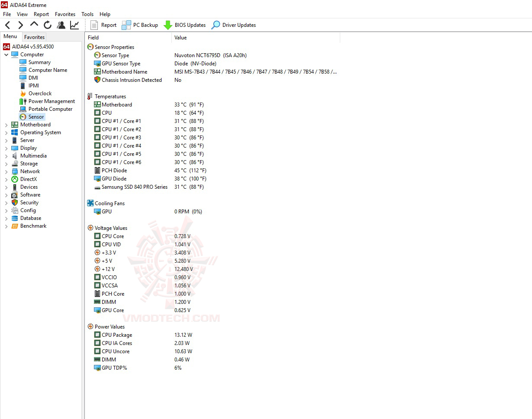
Task: Click the Portable Computer laptop icon
Action: point(23,109)
